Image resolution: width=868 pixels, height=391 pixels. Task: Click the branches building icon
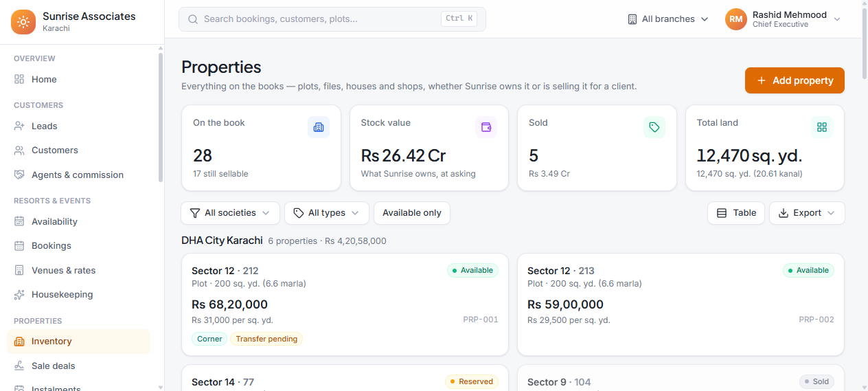(632, 19)
